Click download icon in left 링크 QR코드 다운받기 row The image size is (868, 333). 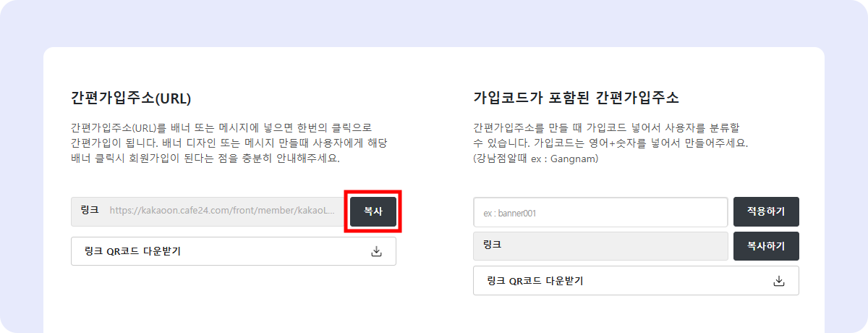pyautogui.click(x=376, y=251)
